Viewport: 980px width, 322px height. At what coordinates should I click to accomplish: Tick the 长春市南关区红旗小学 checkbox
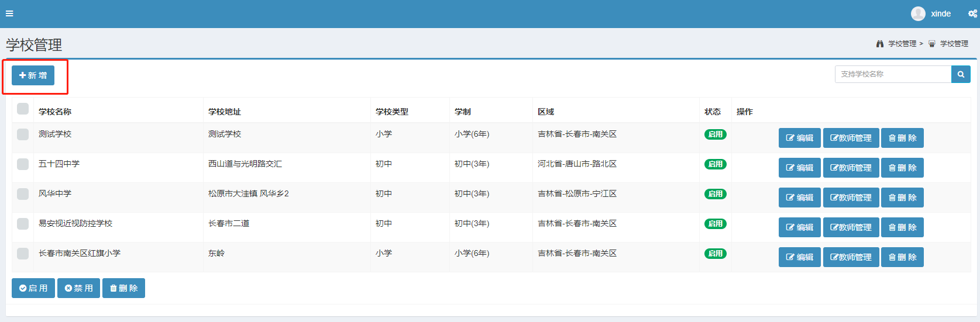pos(23,254)
